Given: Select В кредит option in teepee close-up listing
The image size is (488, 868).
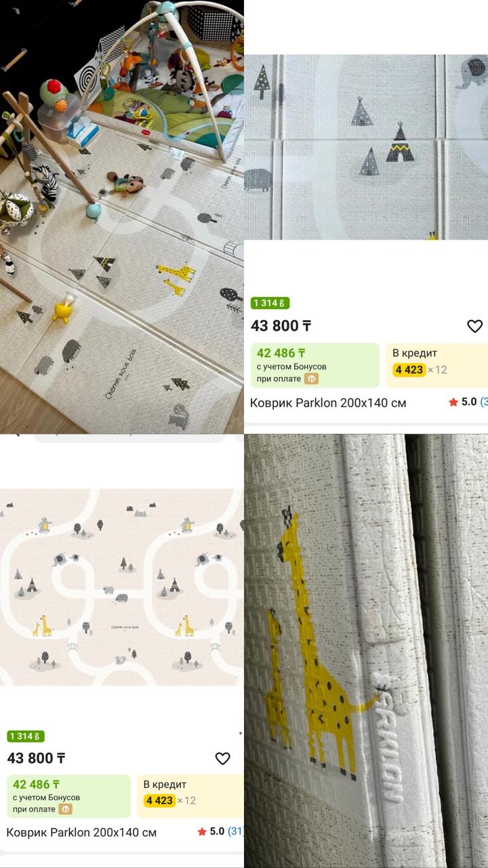Looking at the screenshot, I should pos(436,365).
